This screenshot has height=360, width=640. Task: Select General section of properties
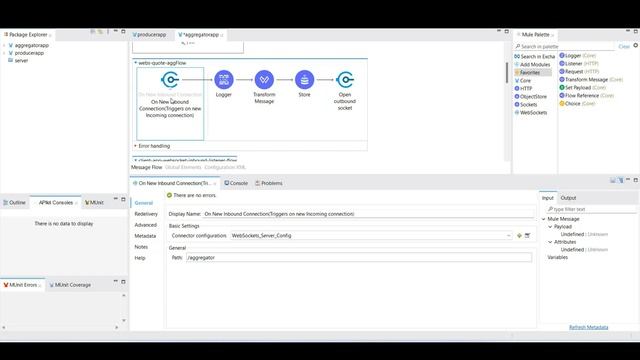(x=144, y=203)
